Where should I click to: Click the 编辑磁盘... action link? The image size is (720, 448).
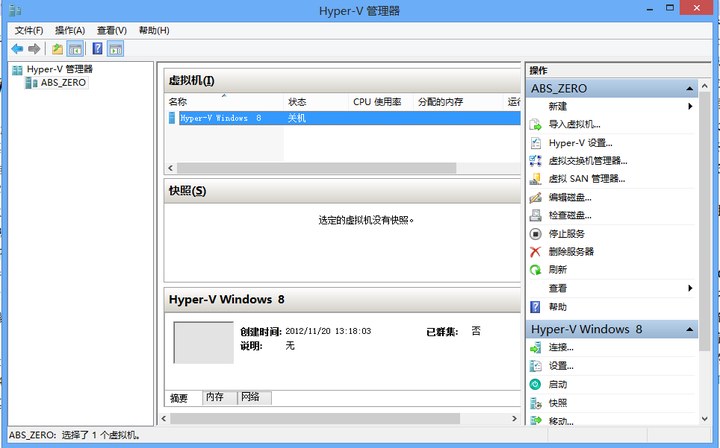pos(570,197)
